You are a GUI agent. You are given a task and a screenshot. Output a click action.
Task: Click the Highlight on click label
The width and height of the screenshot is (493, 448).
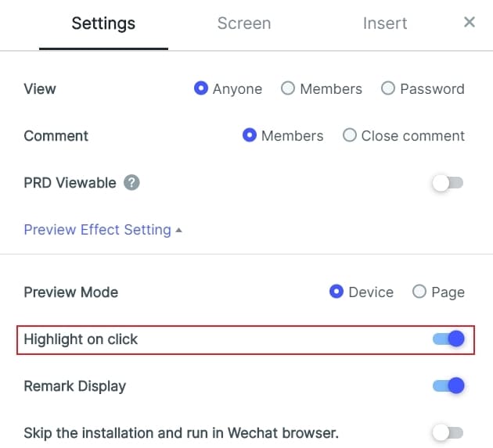pyautogui.click(x=81, y=339)
